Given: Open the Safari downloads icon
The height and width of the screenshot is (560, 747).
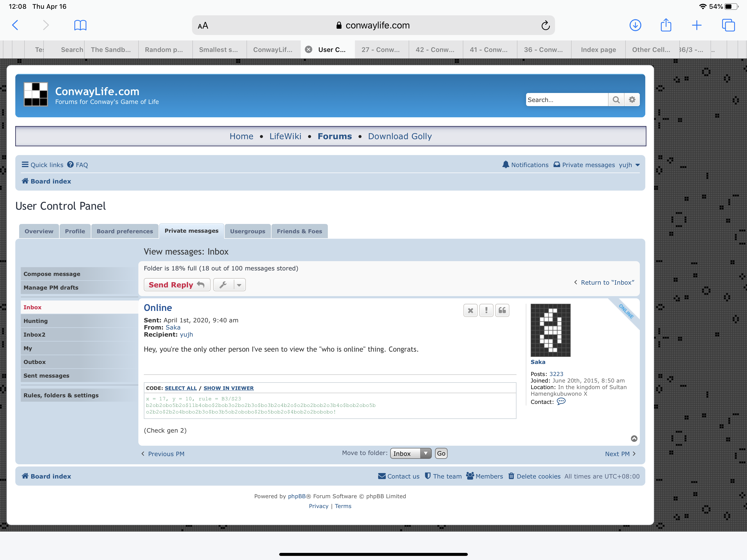Looking at the screenshot, I should [635, 25].
